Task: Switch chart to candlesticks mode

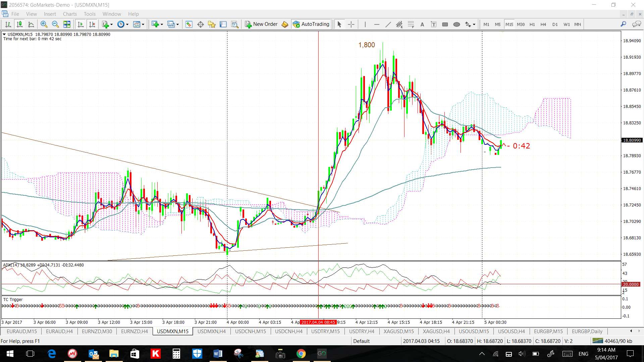Action: 19,24
